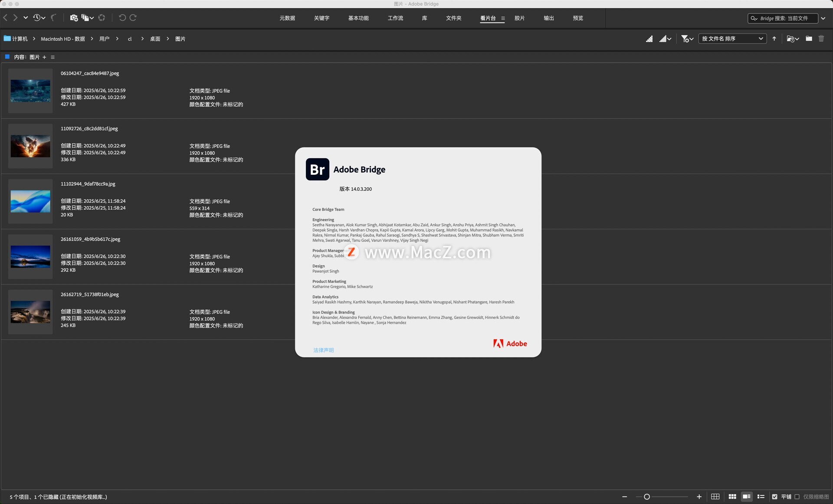The height and width of the screenshot is (504, 833).
Task: Select thumbnail of 11092726_c8c2dd81cf.jpeg
Action: pos(30,146)
